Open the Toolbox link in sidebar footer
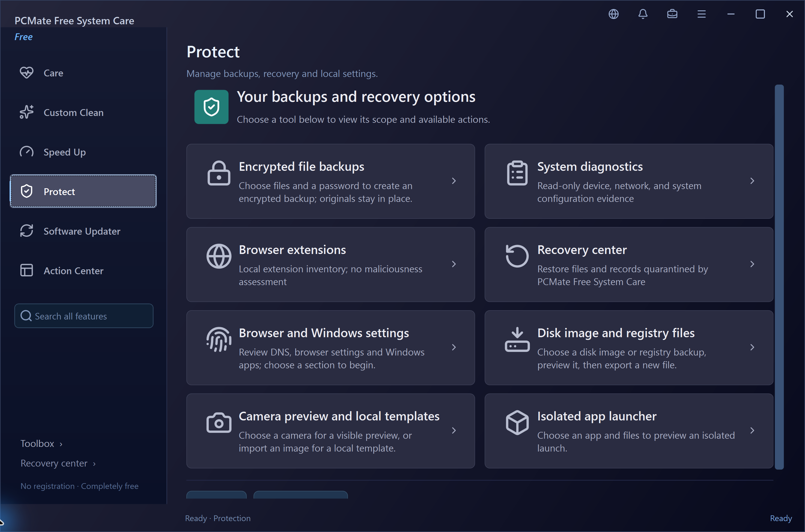 [41, 443]
